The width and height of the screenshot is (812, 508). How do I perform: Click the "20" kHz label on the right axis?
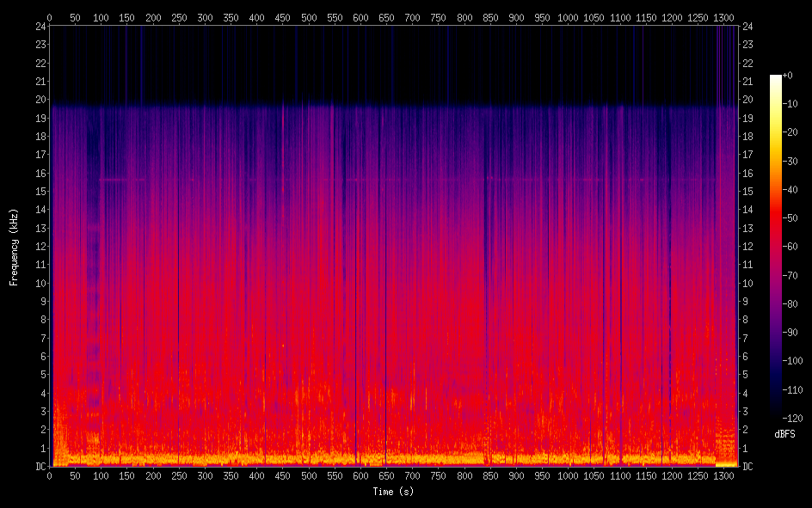tap(747, 99)
